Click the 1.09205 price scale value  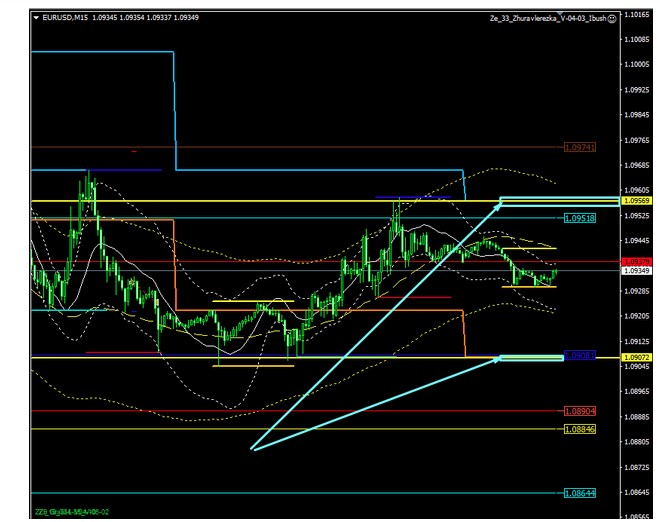(636, 316)
